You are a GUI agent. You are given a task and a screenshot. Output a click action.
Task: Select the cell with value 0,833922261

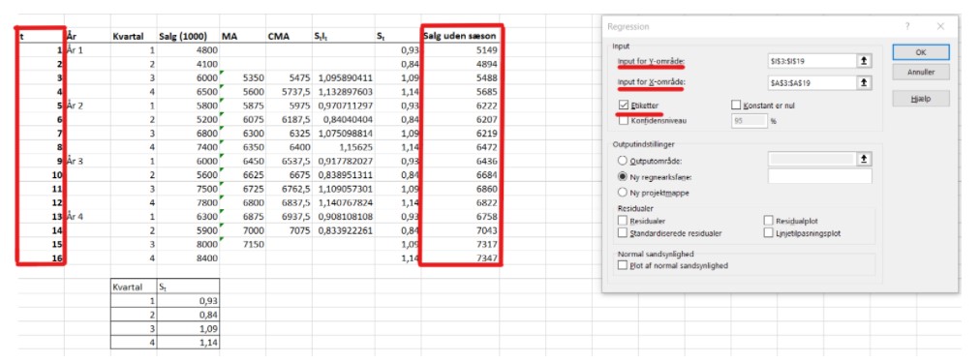[344, 230]
